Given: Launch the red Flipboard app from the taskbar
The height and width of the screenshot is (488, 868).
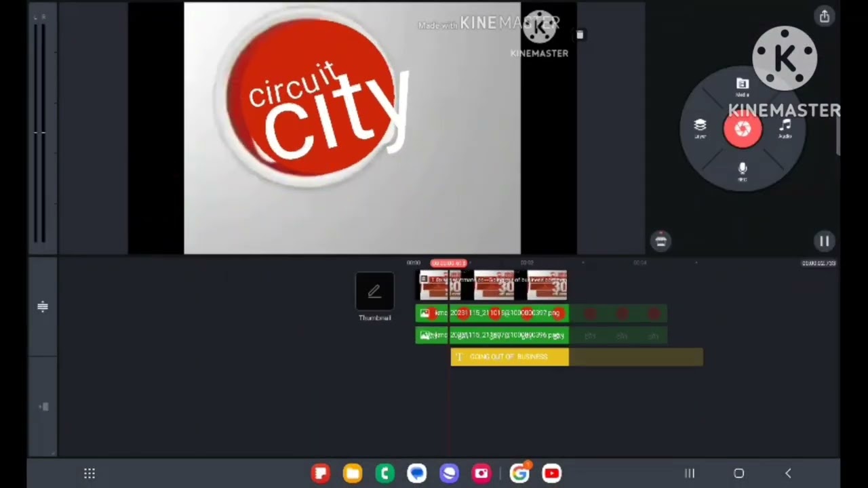Looking at the screenshot, I should click(x=321, y=473).
